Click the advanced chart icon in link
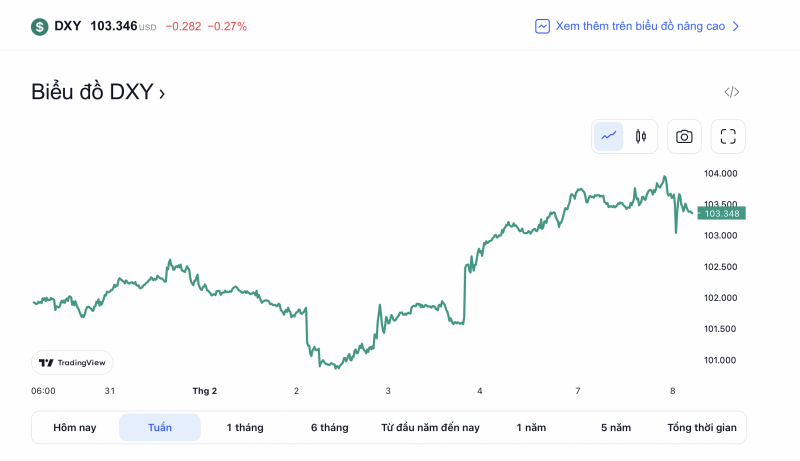Viewport: 800px width, 461px height. 542,26
